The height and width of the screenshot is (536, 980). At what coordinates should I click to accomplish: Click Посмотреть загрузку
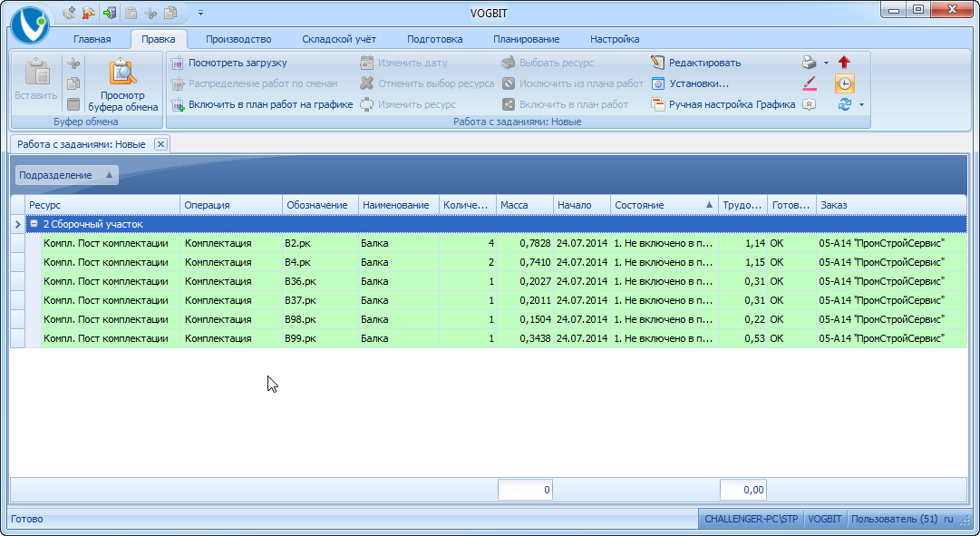coord(228,63)
